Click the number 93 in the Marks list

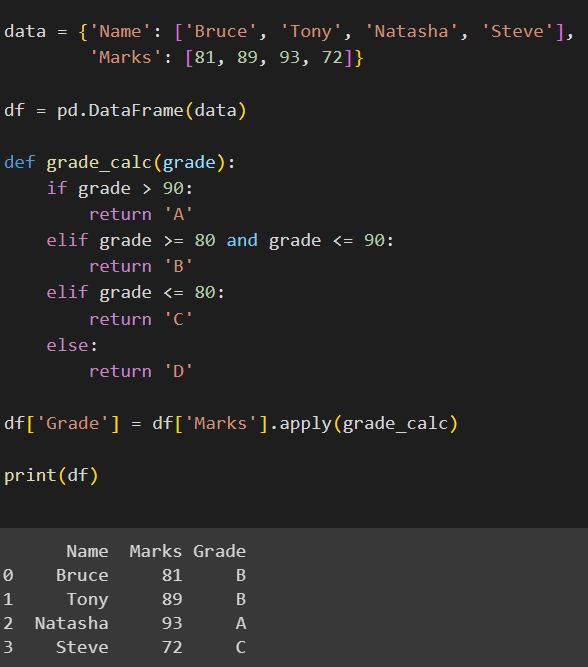click(289, 57)
